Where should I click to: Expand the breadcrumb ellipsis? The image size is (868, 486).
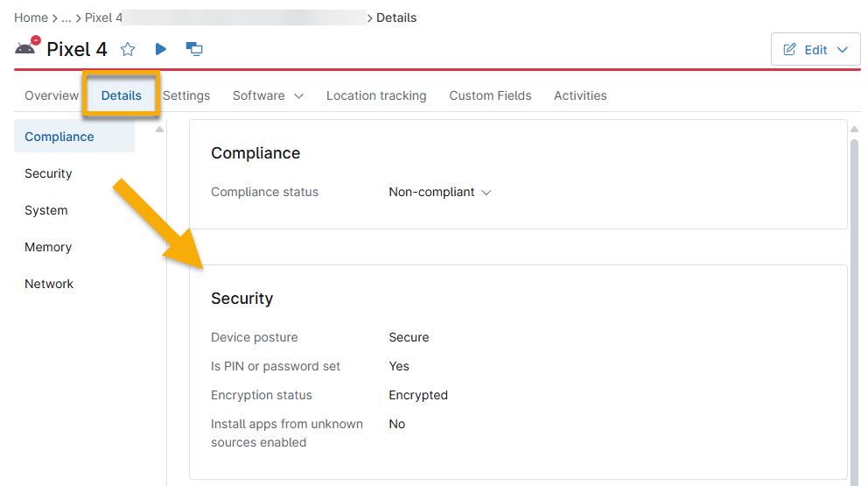click(x=66, y=18)
